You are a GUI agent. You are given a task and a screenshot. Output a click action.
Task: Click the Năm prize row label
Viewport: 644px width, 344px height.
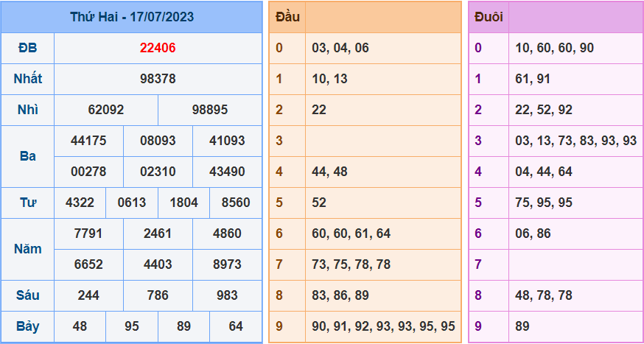point(27,249)
